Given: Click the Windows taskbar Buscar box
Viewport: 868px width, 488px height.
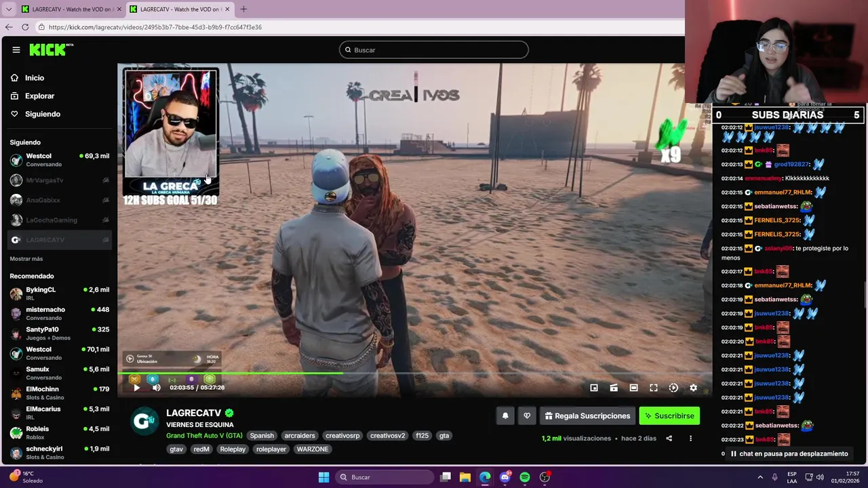Looking at the screenshot, I should (x=384, y=477).
